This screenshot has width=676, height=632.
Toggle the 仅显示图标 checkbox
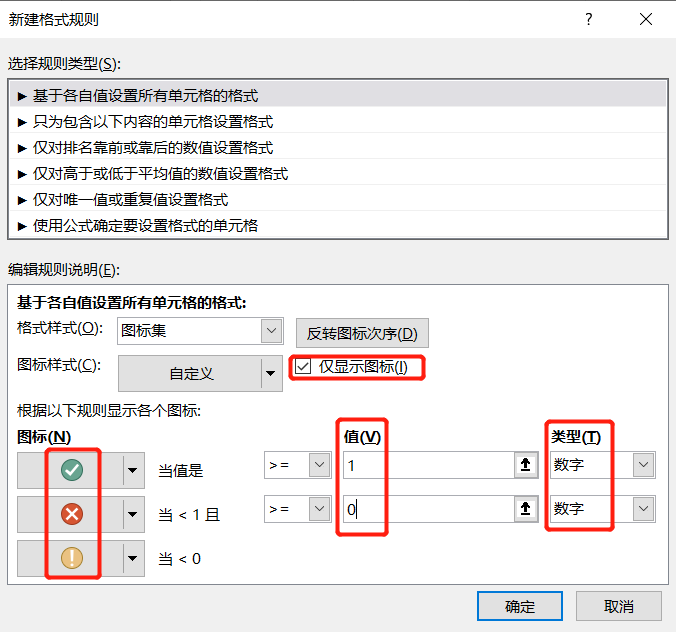[x=303, y=367]
